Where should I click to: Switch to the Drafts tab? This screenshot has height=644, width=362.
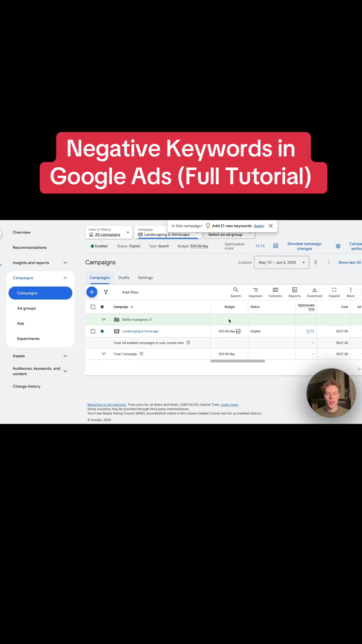[x=124, y=277]
